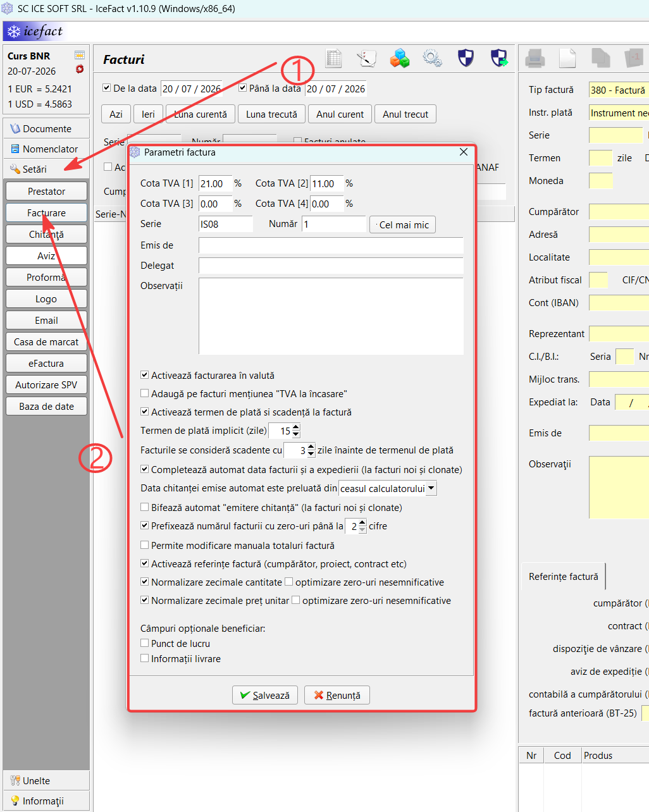
Task: Open the Nomenclator sidebar section
Action: coord(46,149)
